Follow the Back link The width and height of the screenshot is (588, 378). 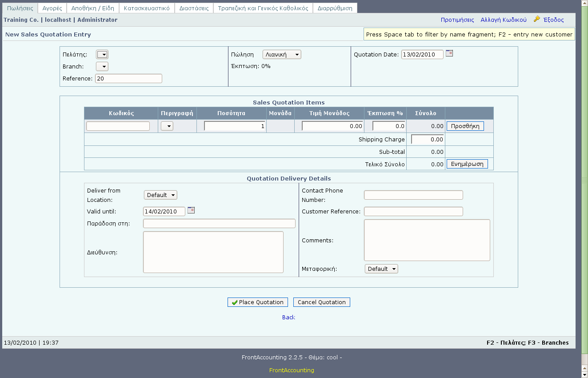pyautogui.click(x=288, y=318)
